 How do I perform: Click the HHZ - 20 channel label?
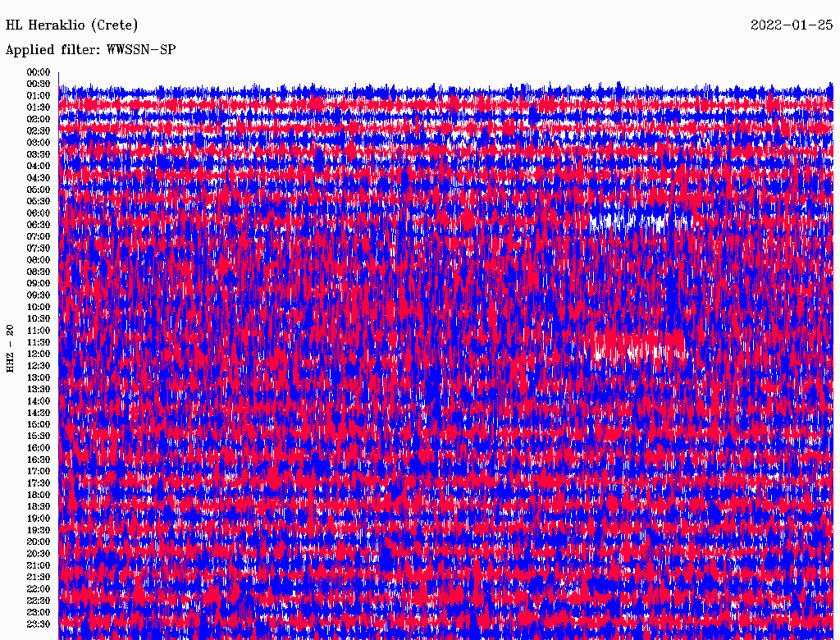10,349
